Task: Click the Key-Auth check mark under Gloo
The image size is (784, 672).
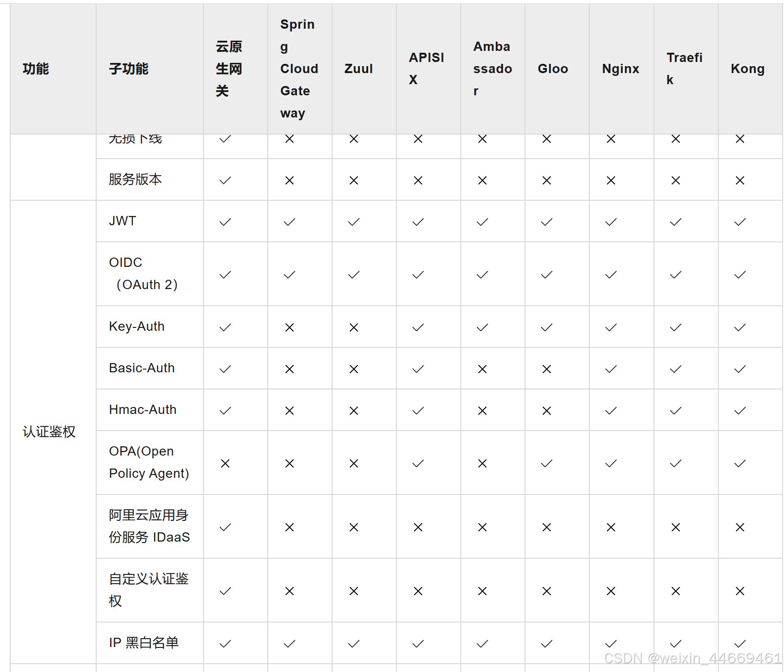Action: (x=547, y=327)
